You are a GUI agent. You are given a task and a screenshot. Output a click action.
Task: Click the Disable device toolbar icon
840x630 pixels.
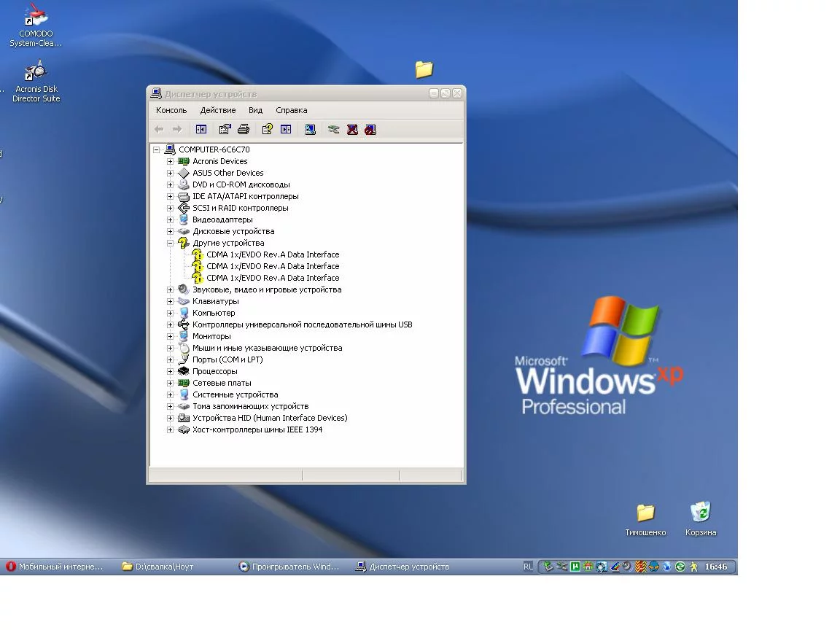pyautogui.click(x=370, y=129)
